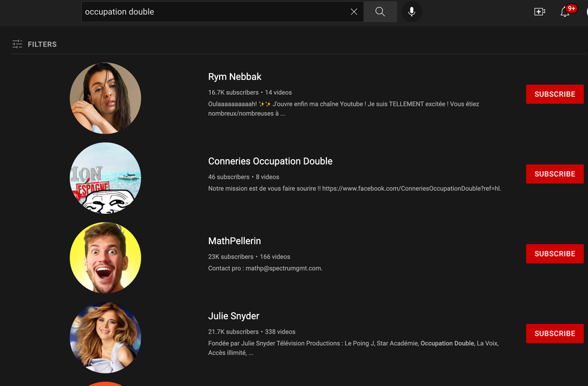This screenshot has width=588, height=386.
Task: Open MathPellerin's channel avatar
Action: [105, 257]
